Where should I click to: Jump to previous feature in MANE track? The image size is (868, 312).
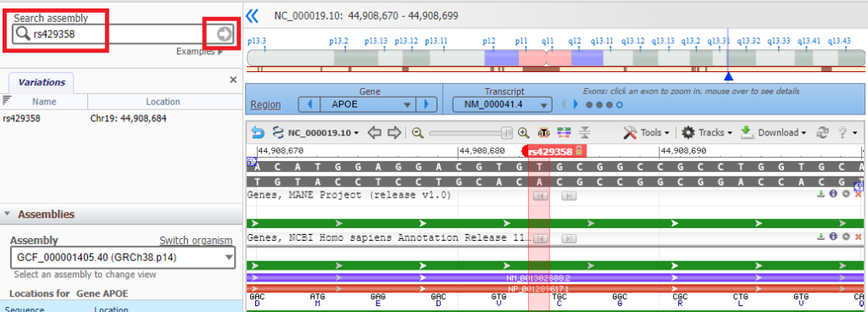(540, 195)
